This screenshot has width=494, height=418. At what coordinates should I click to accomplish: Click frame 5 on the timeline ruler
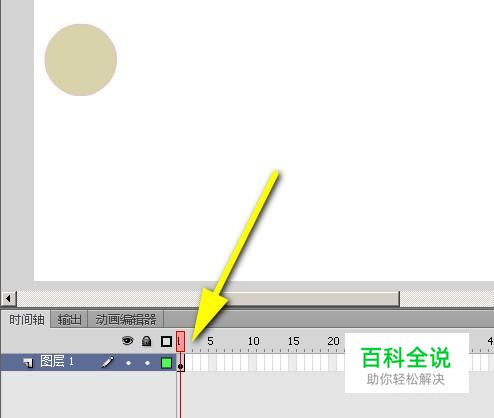click(x=212, y=342)
